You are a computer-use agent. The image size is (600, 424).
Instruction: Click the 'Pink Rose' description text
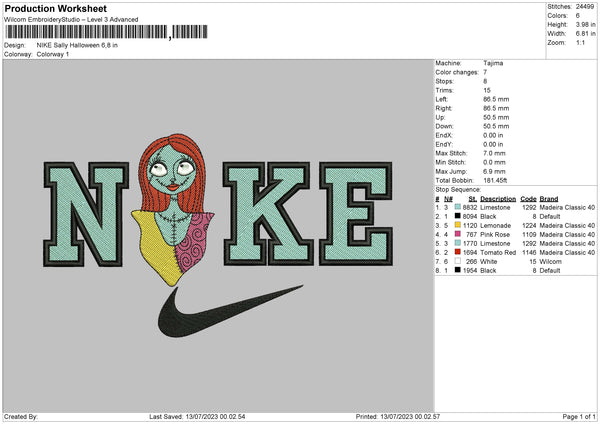495,234
